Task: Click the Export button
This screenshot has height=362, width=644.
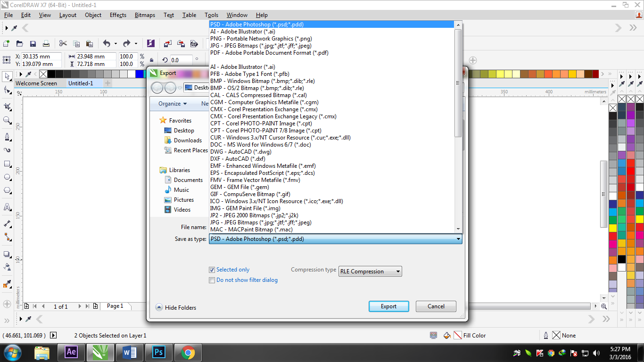Action: [388, 306]
